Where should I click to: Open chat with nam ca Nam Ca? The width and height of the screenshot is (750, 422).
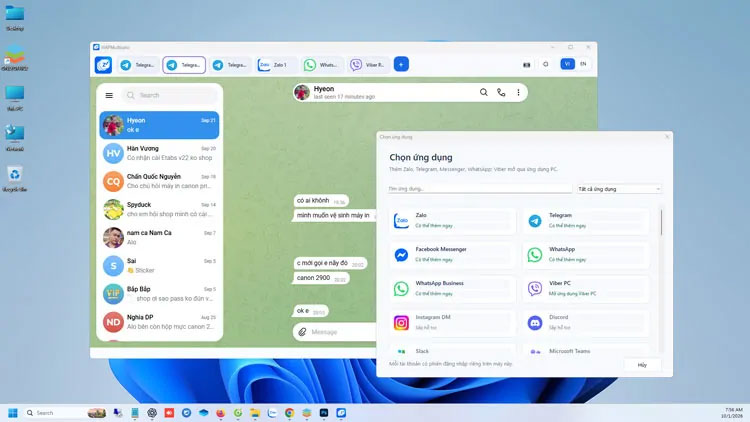[159, 237]
